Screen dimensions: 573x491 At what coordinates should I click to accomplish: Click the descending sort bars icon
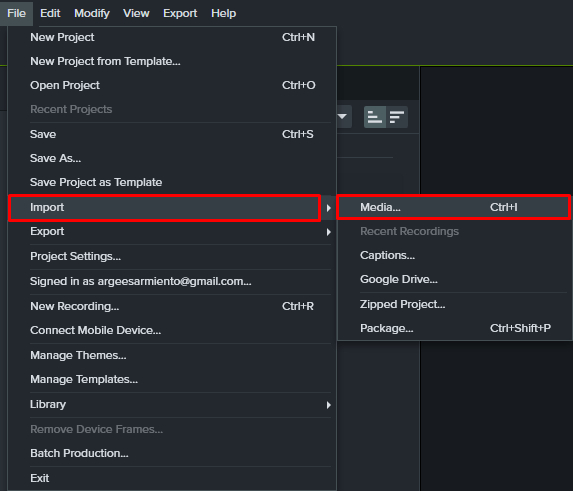tap(397, 117)
